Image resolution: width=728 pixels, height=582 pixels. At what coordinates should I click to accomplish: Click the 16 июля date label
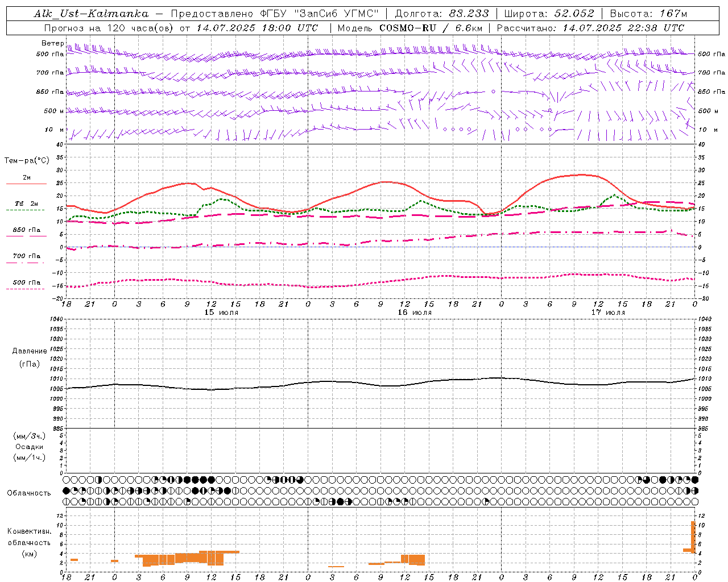[415, 313]
